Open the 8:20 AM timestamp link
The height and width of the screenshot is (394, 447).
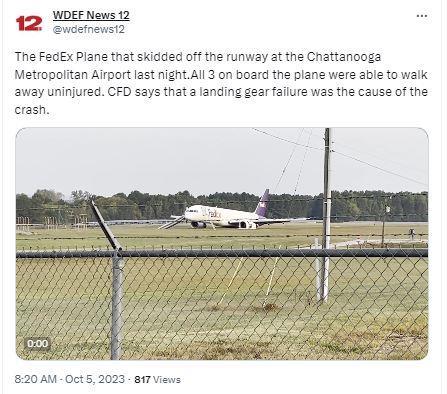[36, 379]
